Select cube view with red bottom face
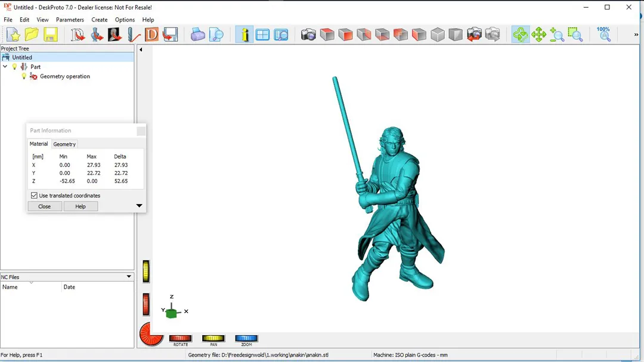 pyautogui.click(x=382, y=35)
